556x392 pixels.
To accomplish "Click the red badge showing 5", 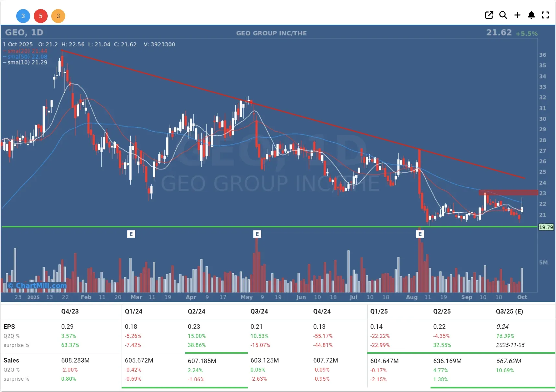I will tap(41, 16).
